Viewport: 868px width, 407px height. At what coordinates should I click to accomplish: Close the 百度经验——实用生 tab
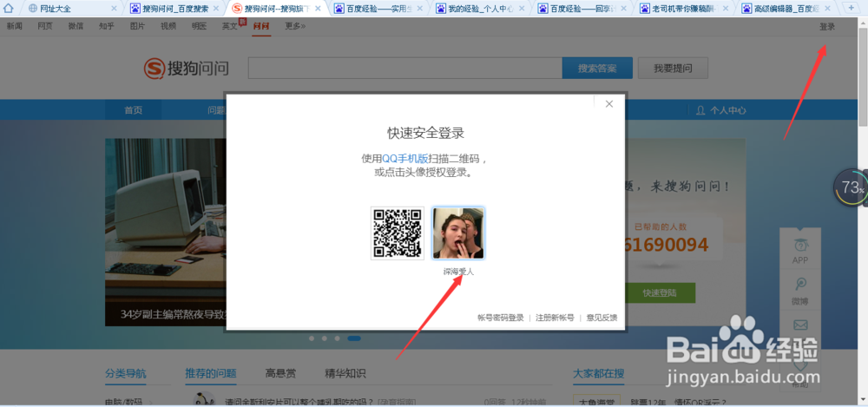[419, 9]
